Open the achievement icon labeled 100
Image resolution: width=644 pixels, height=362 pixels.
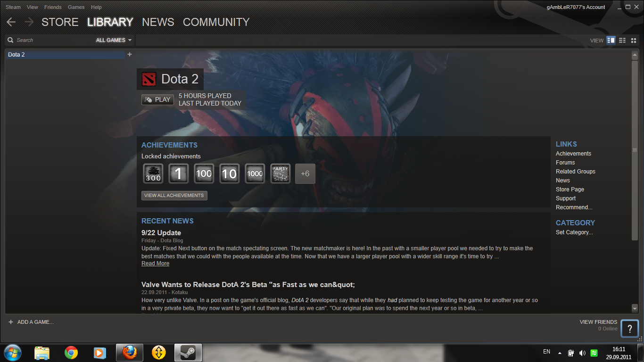(x=204, y=174)
